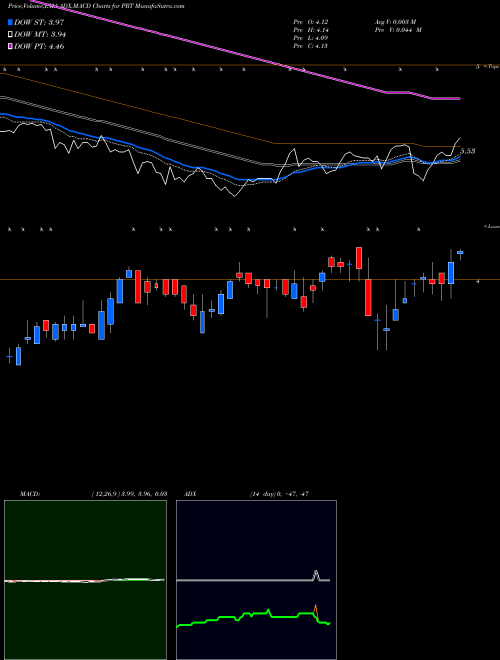Click the 'Pre C: 4.13' value
The width and height of the screenshot is (500, 660).
(311, 46)
